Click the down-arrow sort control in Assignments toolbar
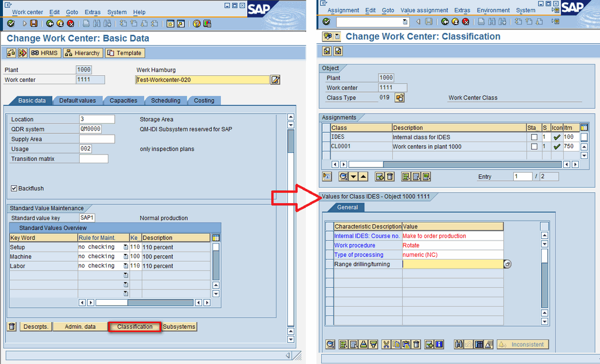 click(x=353, y=176)
